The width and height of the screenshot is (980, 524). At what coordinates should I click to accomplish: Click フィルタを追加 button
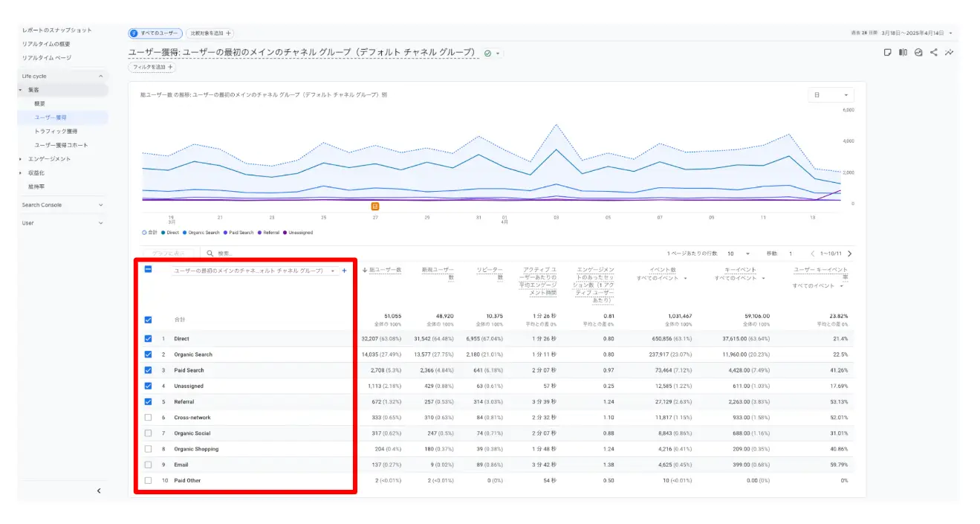point(152,67)
